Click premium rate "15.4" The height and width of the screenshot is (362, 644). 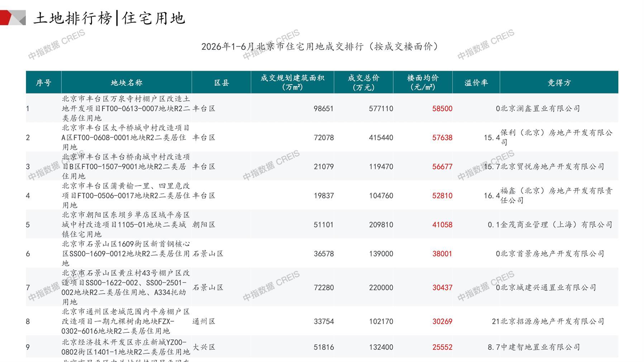[x=492, y=138]
